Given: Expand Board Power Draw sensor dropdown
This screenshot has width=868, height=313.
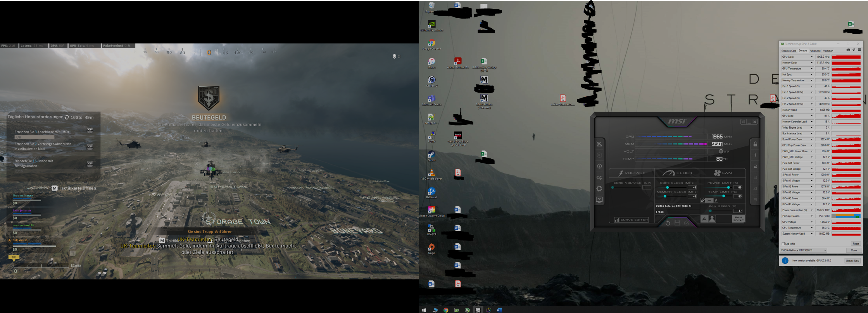Looking at the screenshot, I should [811, 139].
